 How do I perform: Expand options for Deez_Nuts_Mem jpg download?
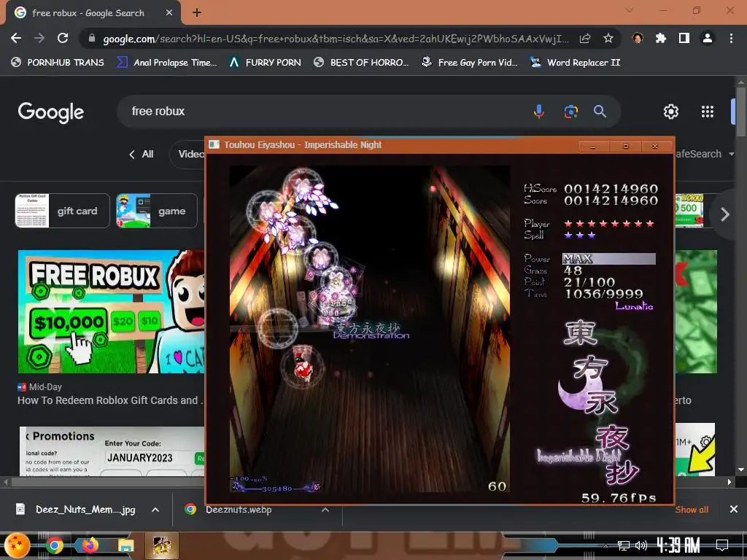click(x=155, y=510)
